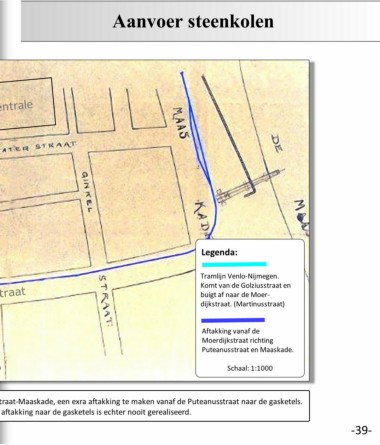Click the 'ATER STRAAT' street label
The image size is (380, 445).
(38, 147)
